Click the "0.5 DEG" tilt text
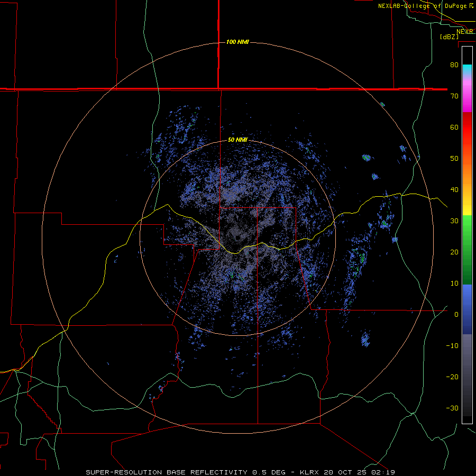The image size is (476, 476). coord(269,472)
